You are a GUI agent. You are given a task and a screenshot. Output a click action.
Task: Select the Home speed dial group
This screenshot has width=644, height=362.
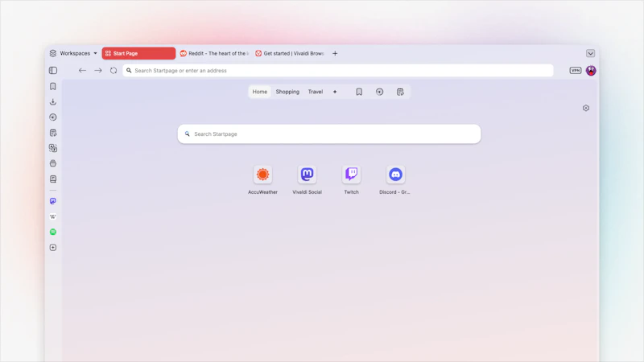[259, 92]
